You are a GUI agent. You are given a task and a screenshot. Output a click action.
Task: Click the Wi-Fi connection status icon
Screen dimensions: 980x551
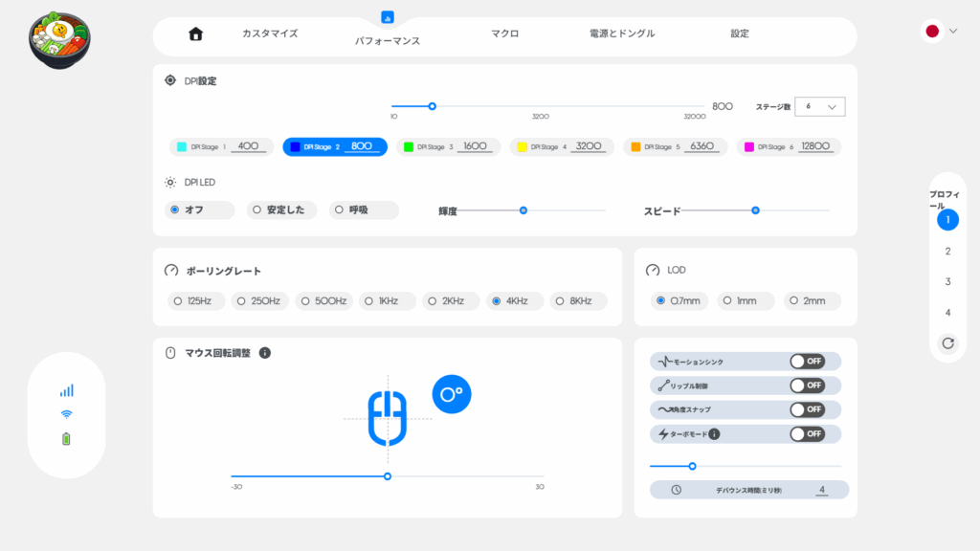click(67, 414)
